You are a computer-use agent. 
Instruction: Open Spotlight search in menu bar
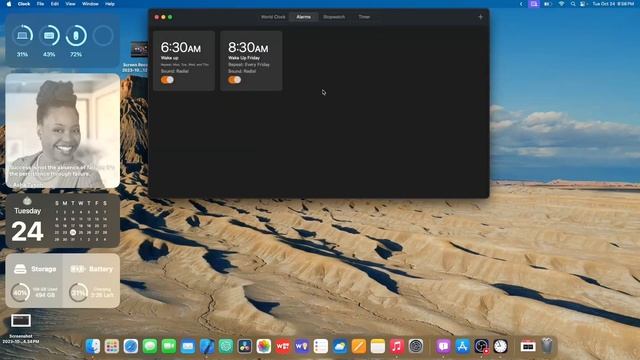click(x=573, y=4)
